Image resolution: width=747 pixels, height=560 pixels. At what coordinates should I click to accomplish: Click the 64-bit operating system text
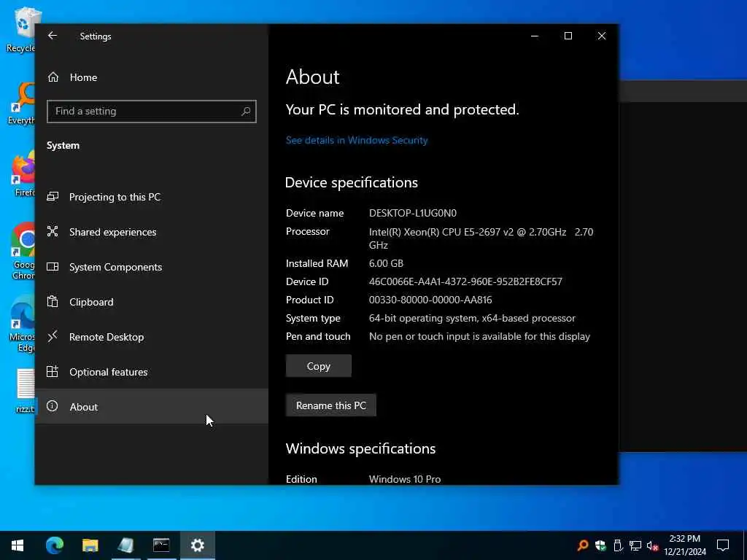(x=472, y=318)
